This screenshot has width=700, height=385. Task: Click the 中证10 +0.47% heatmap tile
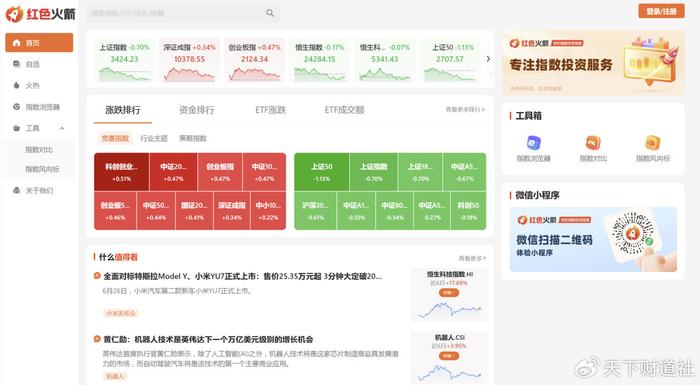click(x=264, y=172)
